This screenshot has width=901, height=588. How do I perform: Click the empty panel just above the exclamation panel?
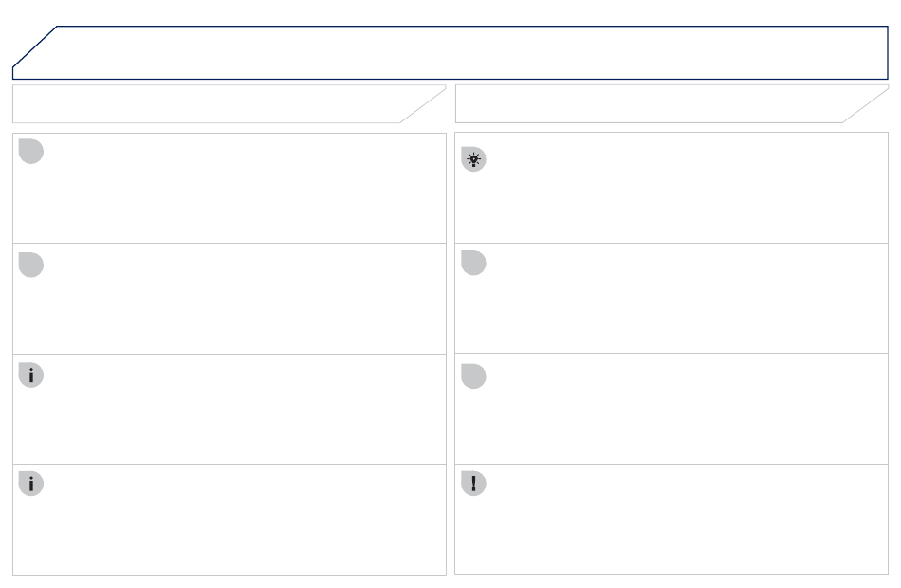click(671, 409)
